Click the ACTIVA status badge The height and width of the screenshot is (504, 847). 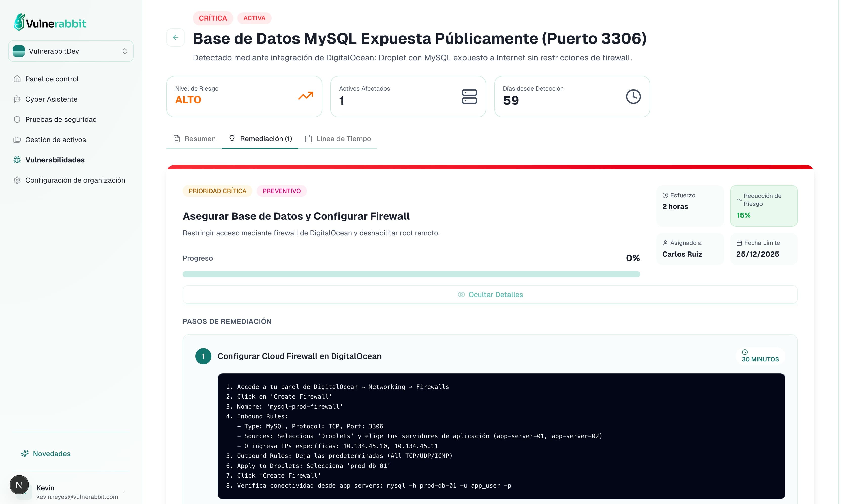pos(254,18)
